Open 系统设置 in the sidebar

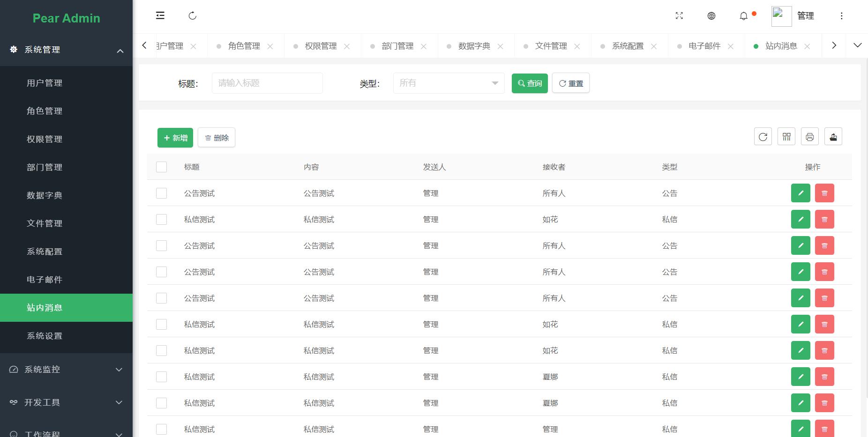[x=66, y=336]
